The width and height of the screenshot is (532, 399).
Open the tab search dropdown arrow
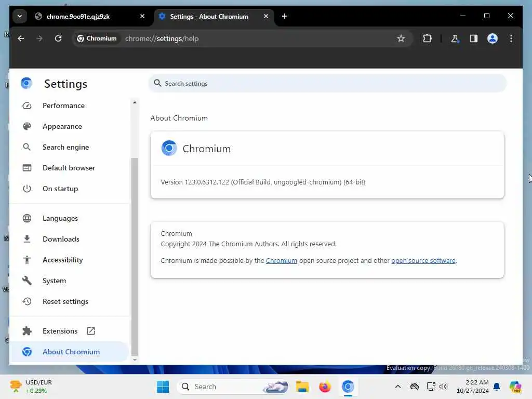(20, 16)
